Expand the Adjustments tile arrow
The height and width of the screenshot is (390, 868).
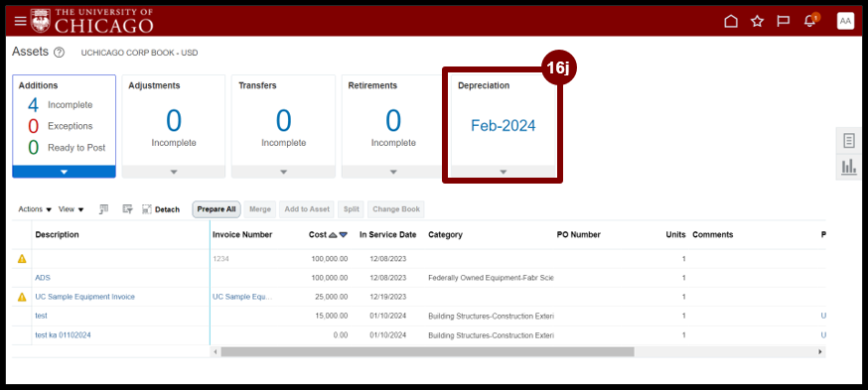tap(174, 172)
